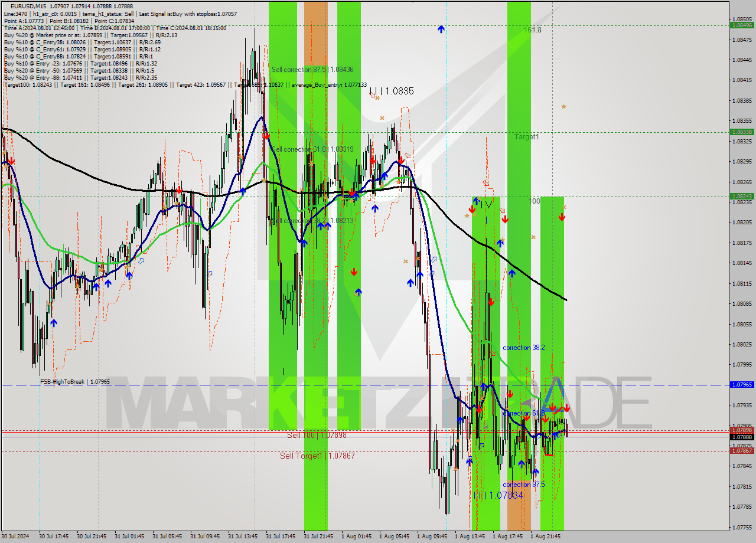The width and height of the screenshot is (756, 543).
Task: Click the blue 'correction 87.5' label
Action: pyautogui.click(x=524, y=485)
